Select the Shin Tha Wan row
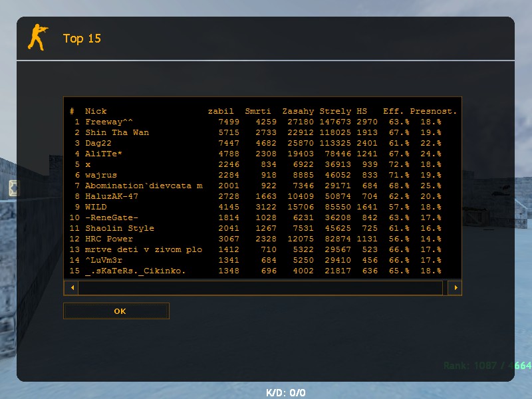This screenshot has width=532, height=399. [x=116, y=132]
